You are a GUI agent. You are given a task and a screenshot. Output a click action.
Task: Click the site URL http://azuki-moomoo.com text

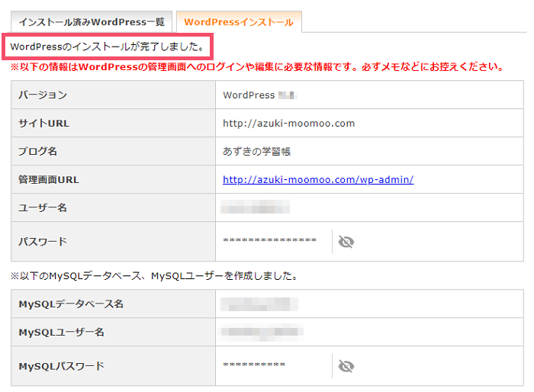pos(289,124)
